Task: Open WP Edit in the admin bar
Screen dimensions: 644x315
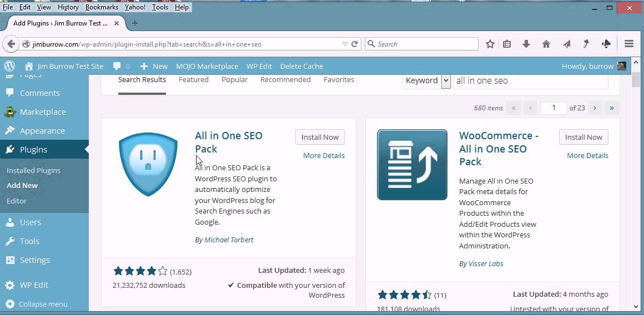Action: coord(259,66)
